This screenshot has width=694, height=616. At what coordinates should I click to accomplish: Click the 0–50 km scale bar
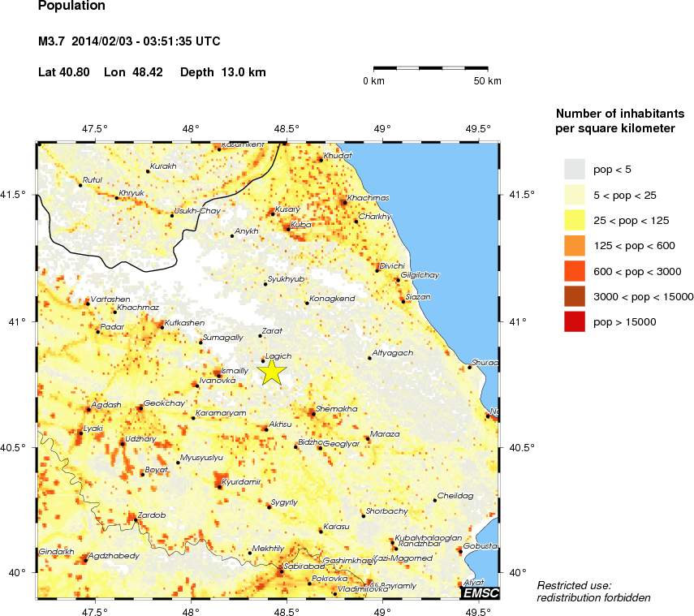[x=431, y=69]
